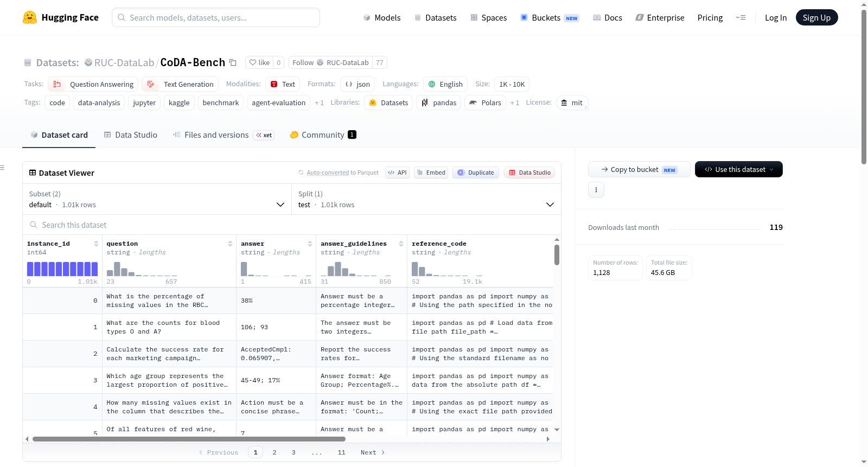Sort the question column using its arrows
The width and height of the screenshot is (868, 467).
pyautogui.click(x=230, y=244)
